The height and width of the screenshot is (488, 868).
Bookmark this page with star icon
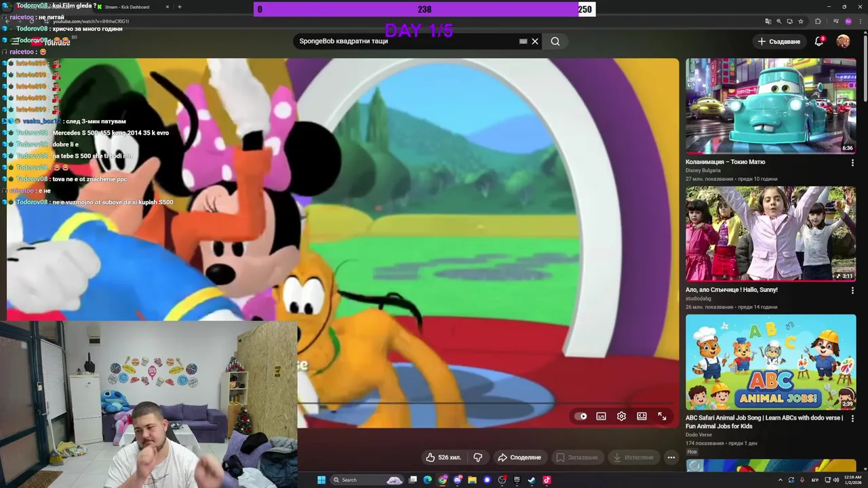(800, 21)
